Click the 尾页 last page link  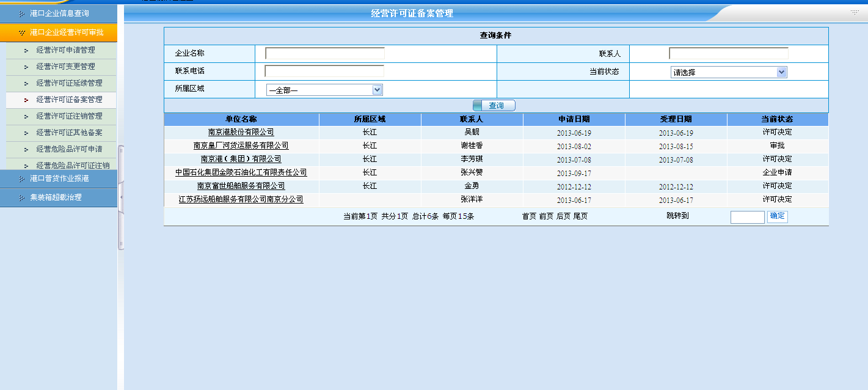(x=580, y=216)
